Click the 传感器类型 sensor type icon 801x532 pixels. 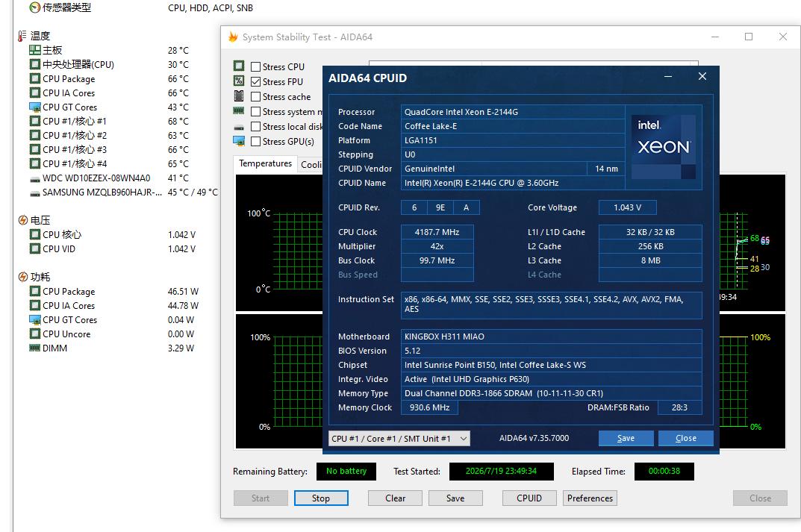pos(35,7)
